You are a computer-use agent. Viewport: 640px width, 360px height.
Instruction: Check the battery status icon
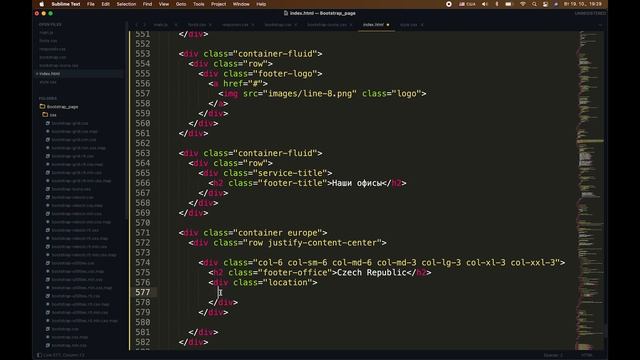(509, 4)
